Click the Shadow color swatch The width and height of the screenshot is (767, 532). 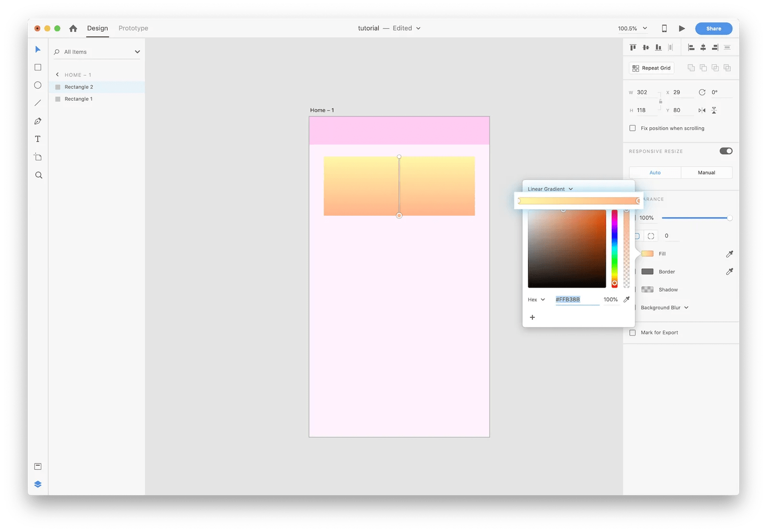pos(647,289)
